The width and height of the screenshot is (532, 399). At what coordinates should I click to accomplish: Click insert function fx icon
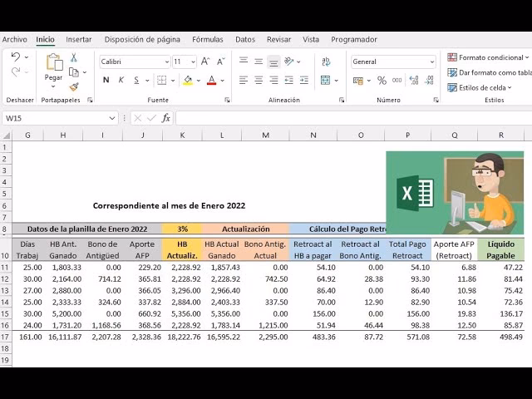(166, 118)
